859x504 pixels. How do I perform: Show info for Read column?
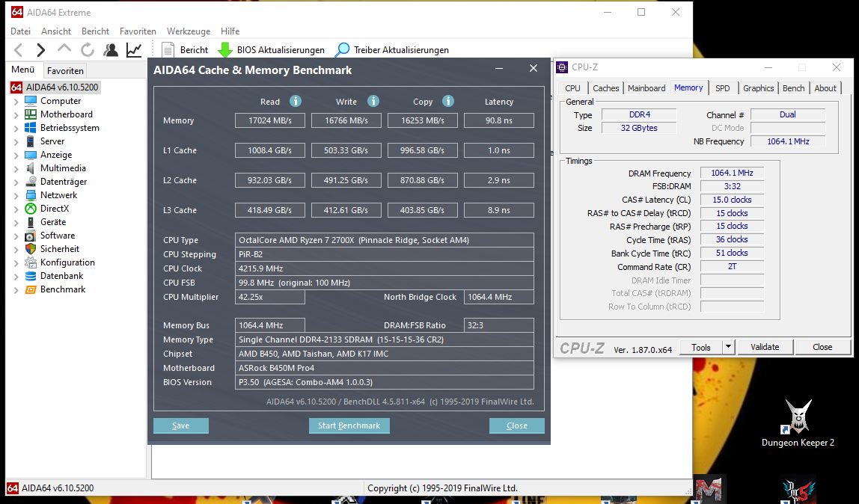coord(296,101)
